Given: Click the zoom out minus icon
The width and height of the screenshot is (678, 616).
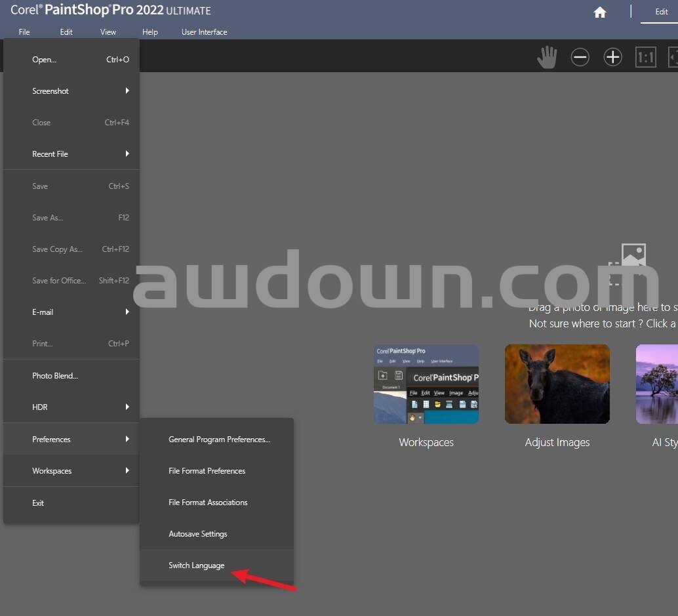Looking at the screenshot, I should point(580,57).
